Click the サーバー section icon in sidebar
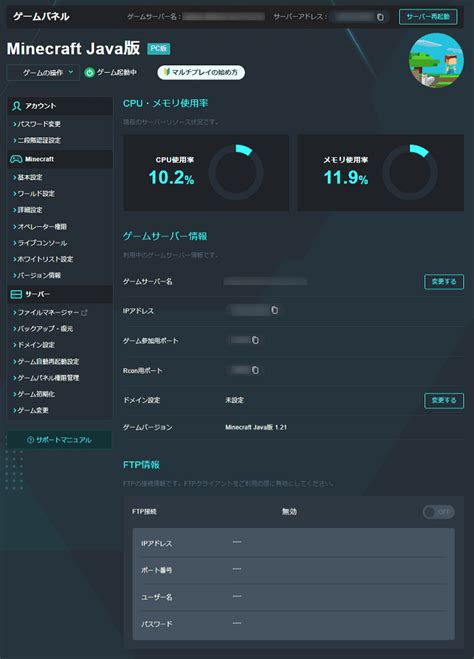 tap(16, 294)
